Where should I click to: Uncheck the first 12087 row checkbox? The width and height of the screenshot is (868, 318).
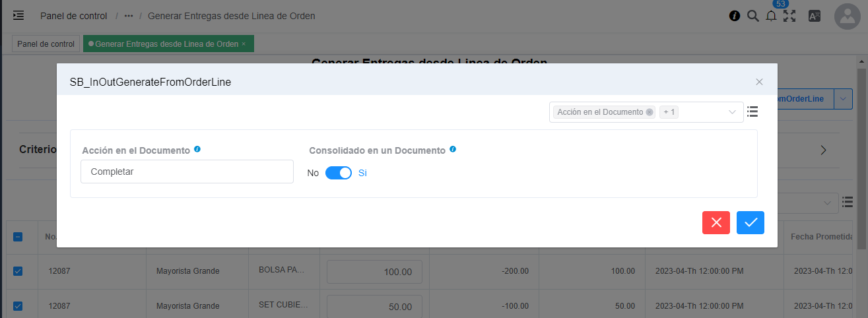[x=18, y=271]
